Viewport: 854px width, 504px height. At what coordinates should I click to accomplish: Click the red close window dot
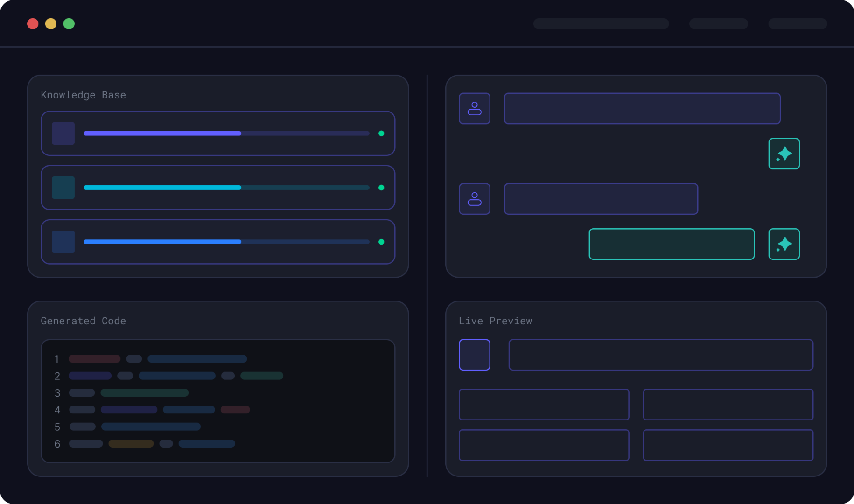[x=33, y=24]
